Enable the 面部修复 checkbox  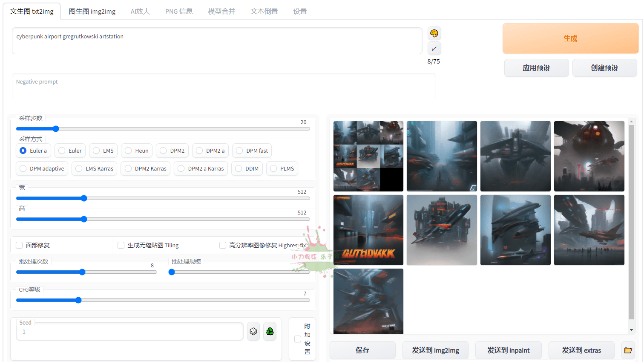point(19,245)
